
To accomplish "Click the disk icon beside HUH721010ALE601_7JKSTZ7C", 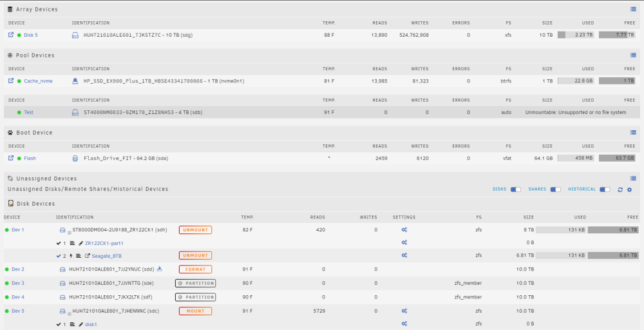I will click(75, 35).
